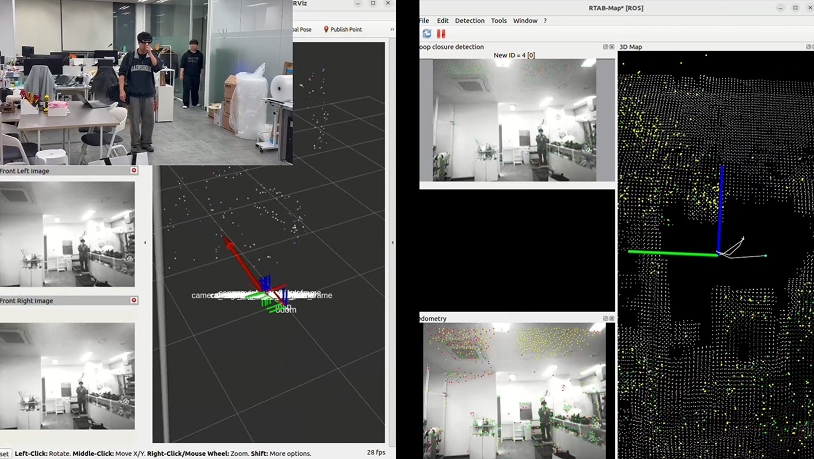Close the Front Right Image panel

pyautogui.click(x=134, y=300)
